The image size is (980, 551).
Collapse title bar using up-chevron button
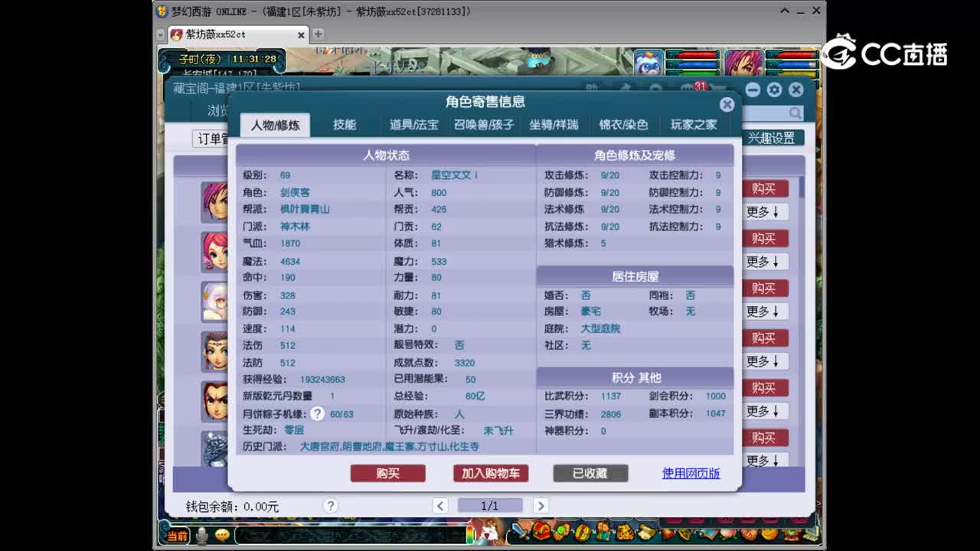click(785, 11)
